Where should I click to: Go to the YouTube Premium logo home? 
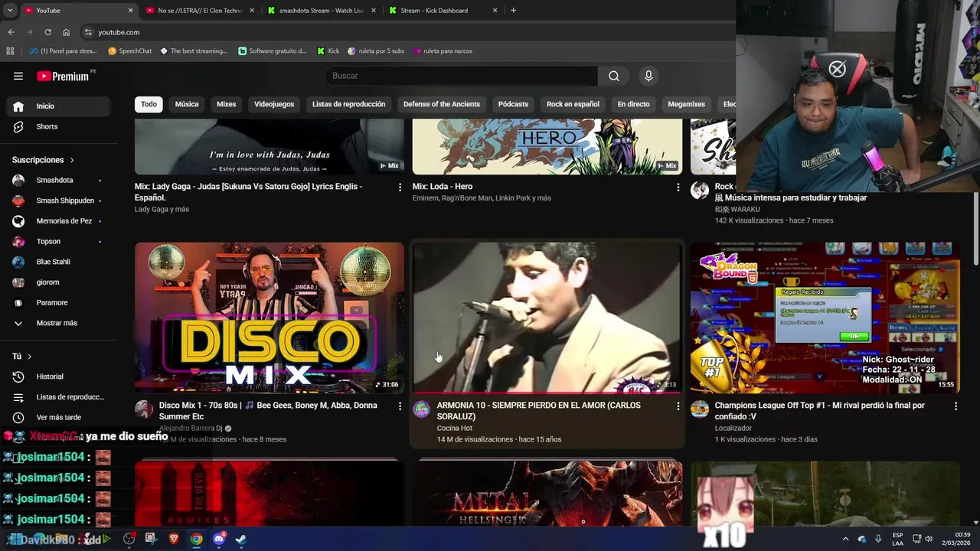(63, 76)
